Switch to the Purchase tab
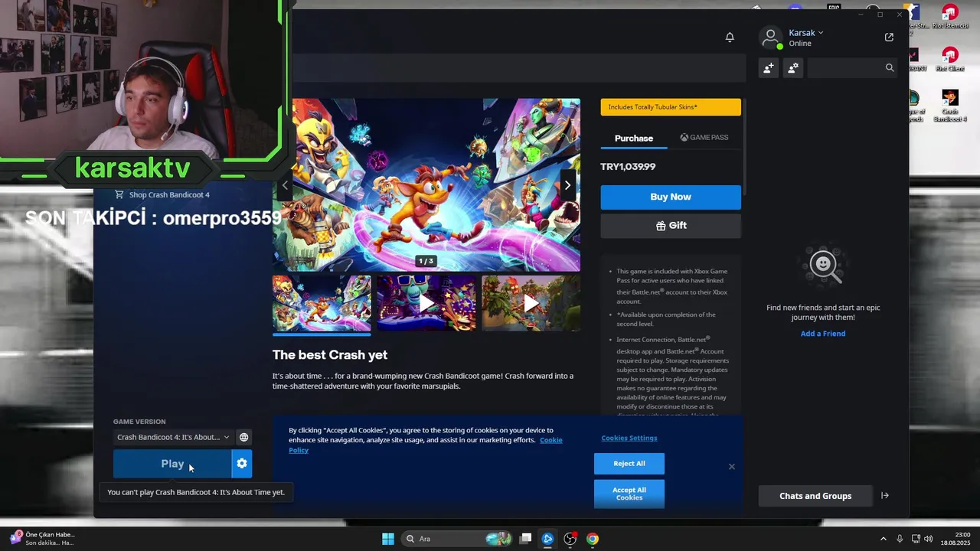 point(634,138)
